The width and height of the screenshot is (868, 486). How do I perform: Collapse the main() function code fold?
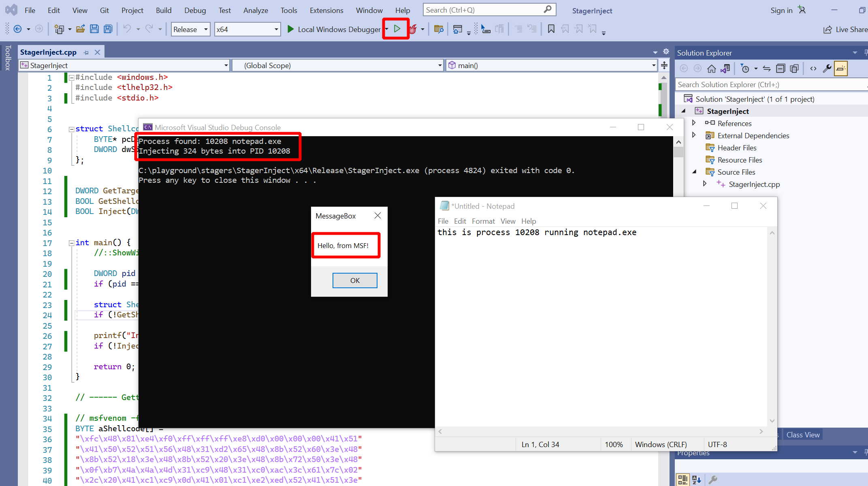click(x=71, y=243)
